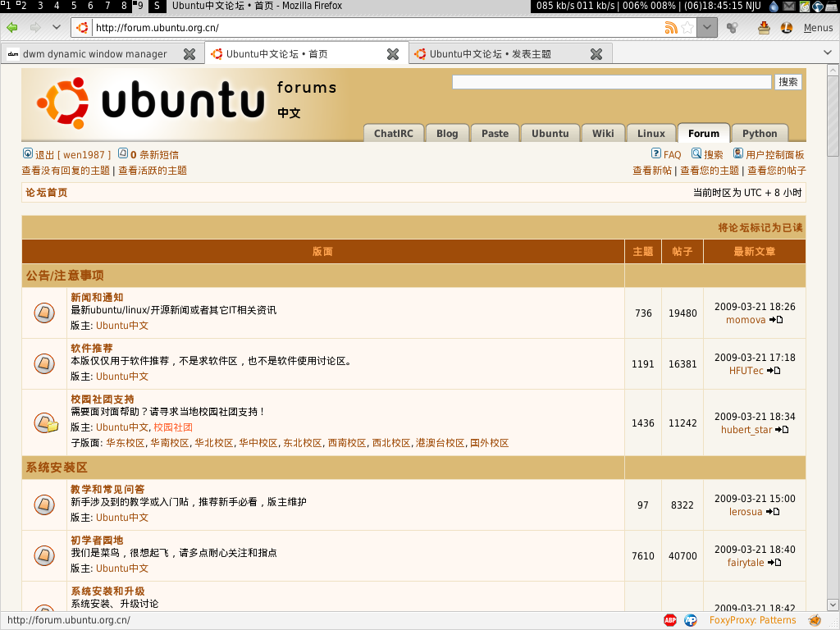Viewport: 840px width, 630px height.
Task: Close the dwm dynamic window manager tab
Action: (189, 54)
